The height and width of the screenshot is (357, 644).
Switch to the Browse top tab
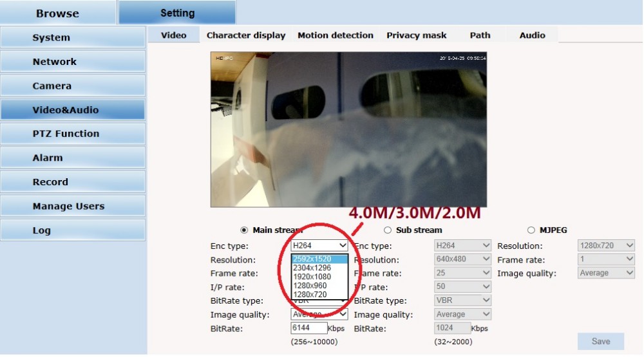[57, 14]
